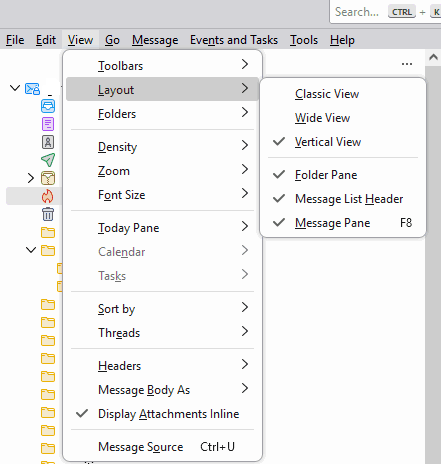
Task: Open the Inbox folder icon
Action: click(x=48, y=106)
